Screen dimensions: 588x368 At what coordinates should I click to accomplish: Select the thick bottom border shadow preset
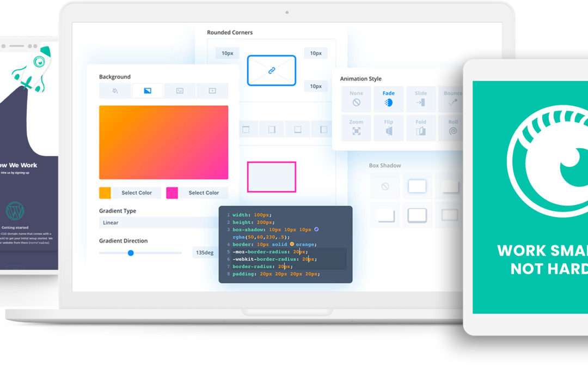point(417,215)
